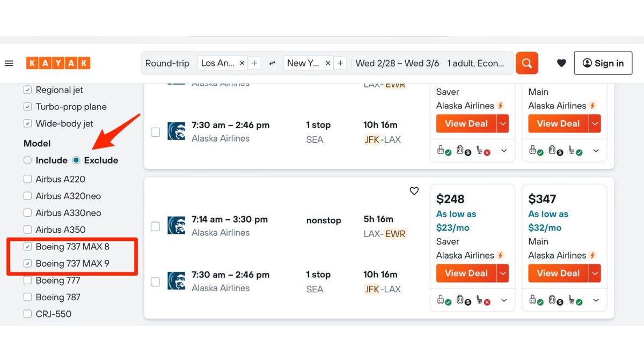Click the Sign in button
This screenshot has width=644, height=362.
(603, 63)
